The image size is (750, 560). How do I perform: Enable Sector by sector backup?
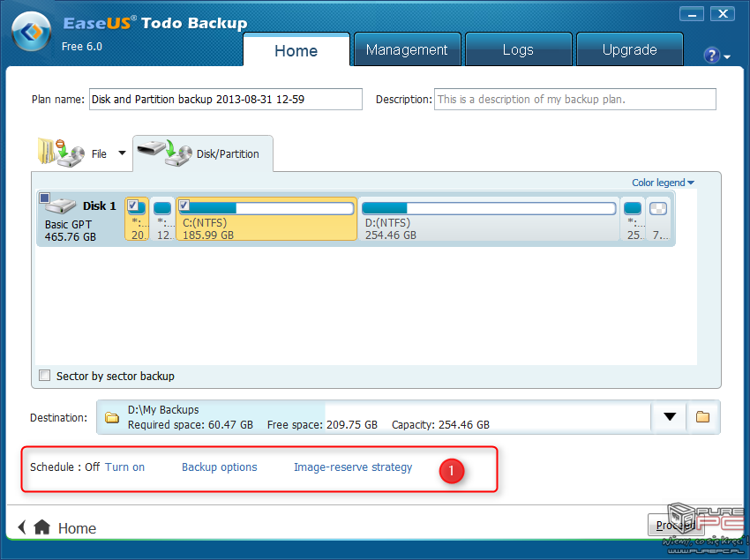45,376
